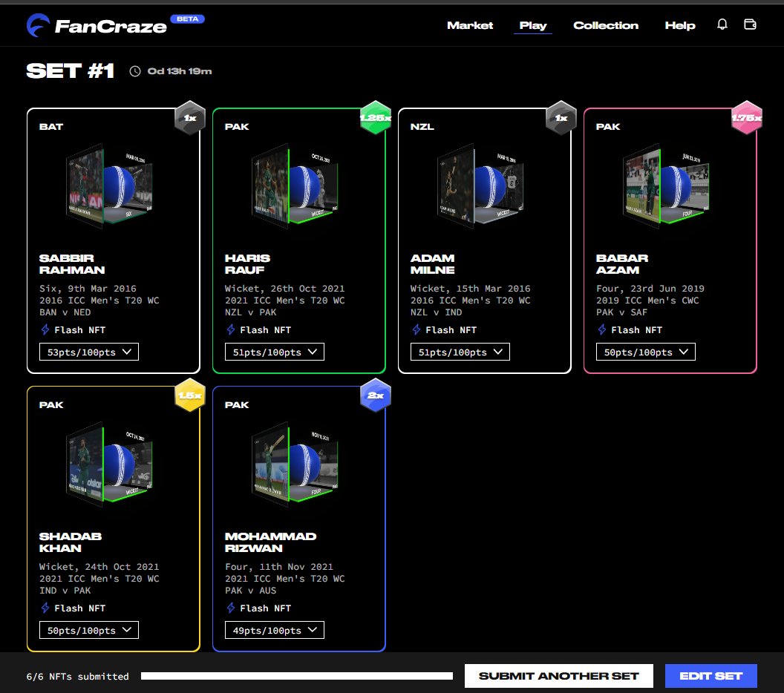
Task: Click Flash NFT bolt icon on Haris Rauf card
Action: point(230,329)
